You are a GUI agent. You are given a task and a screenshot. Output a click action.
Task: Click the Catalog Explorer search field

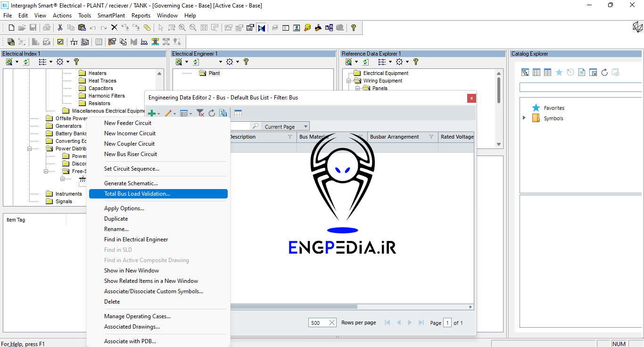tap(580, 88)
